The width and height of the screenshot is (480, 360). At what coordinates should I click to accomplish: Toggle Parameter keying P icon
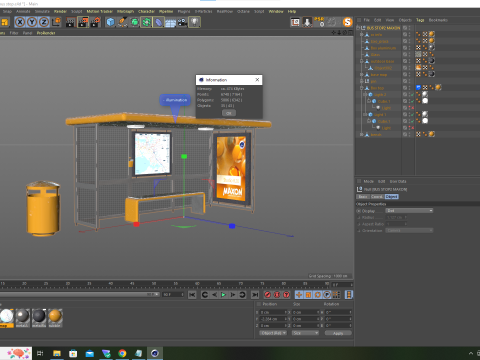327,295
